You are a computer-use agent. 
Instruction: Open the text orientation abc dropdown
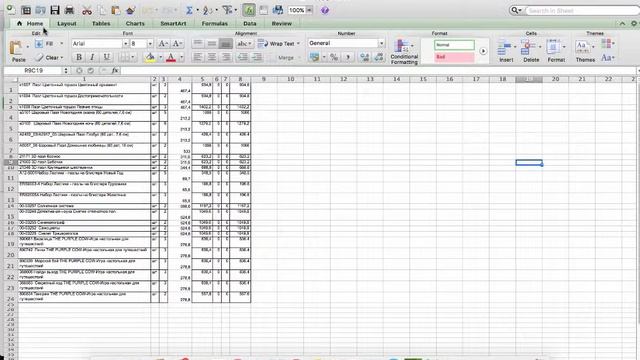pos(244,43)
